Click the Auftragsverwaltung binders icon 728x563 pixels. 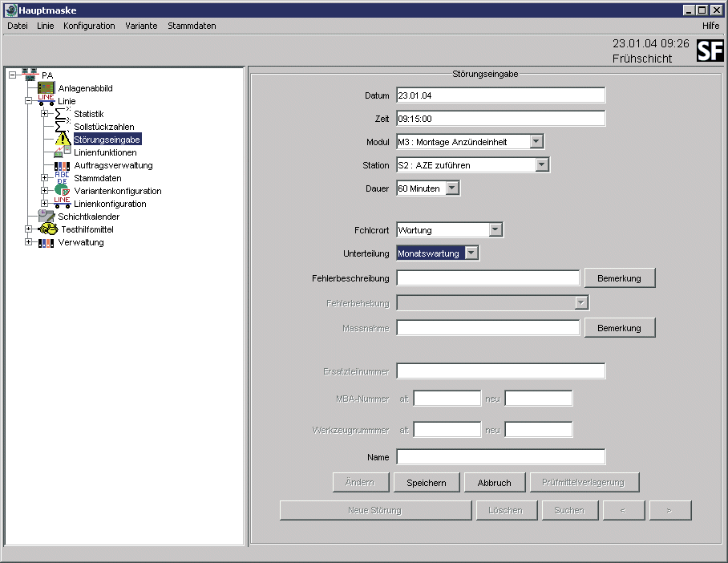pyautogui.click(x=63, y=165)
